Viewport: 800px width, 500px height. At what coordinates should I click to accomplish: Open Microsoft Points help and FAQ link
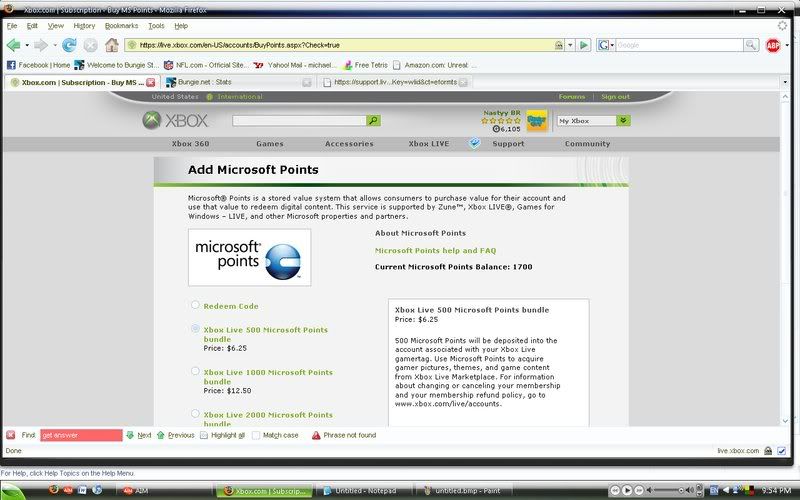coord(435,250)
